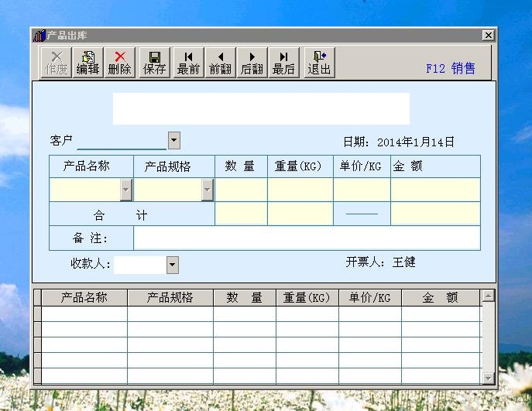
Task: Click the bottom grid 重量(KG) column header
Action: (x=307, y=298)
